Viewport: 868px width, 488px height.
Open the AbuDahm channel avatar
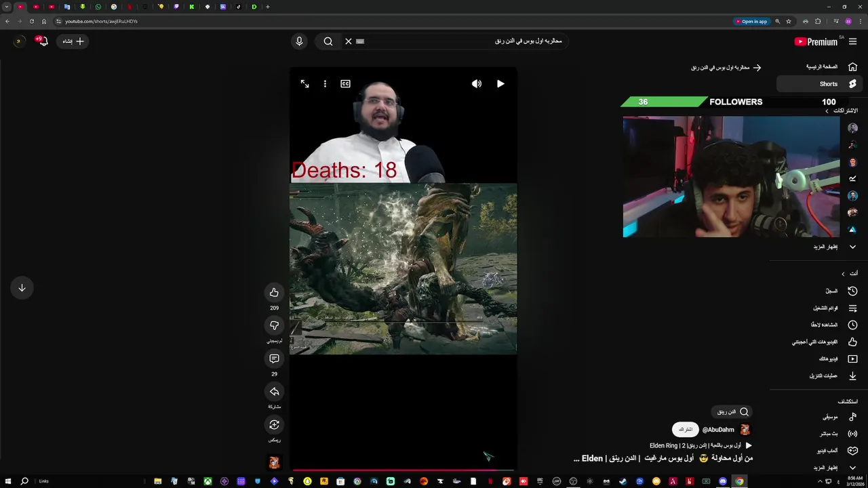click(x=745, y=430)
